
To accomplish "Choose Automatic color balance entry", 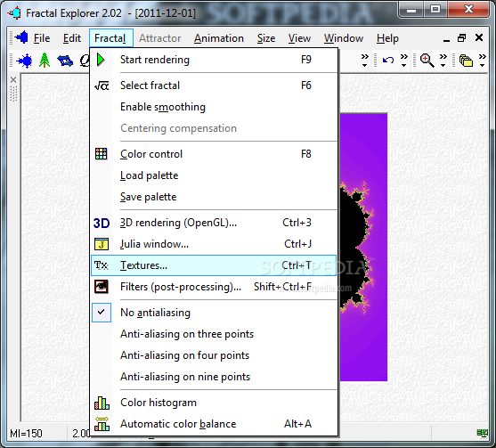I will pos(214,424).
